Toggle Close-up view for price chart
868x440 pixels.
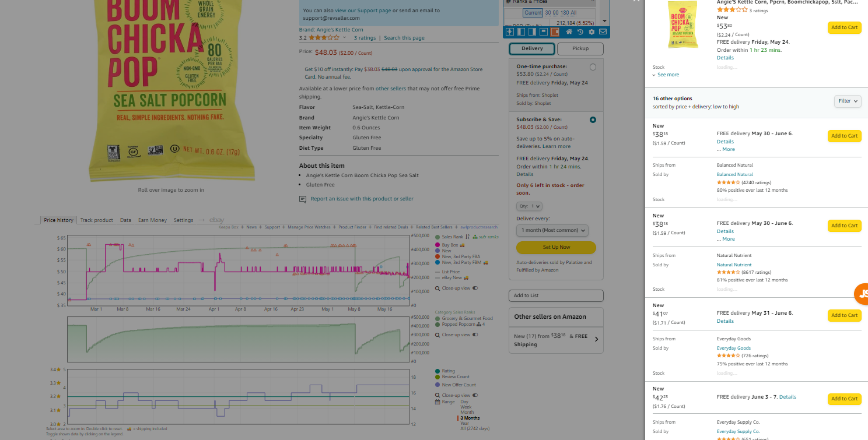coord(475,288)
